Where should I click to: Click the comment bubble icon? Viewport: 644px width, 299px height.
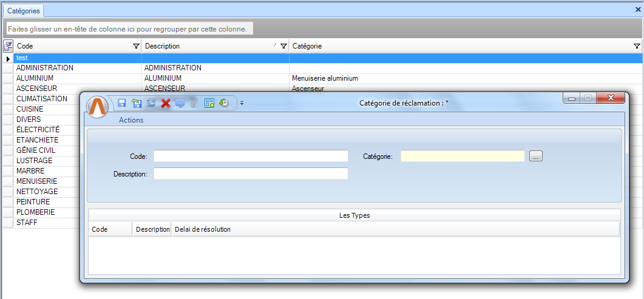tap(180, 103)
